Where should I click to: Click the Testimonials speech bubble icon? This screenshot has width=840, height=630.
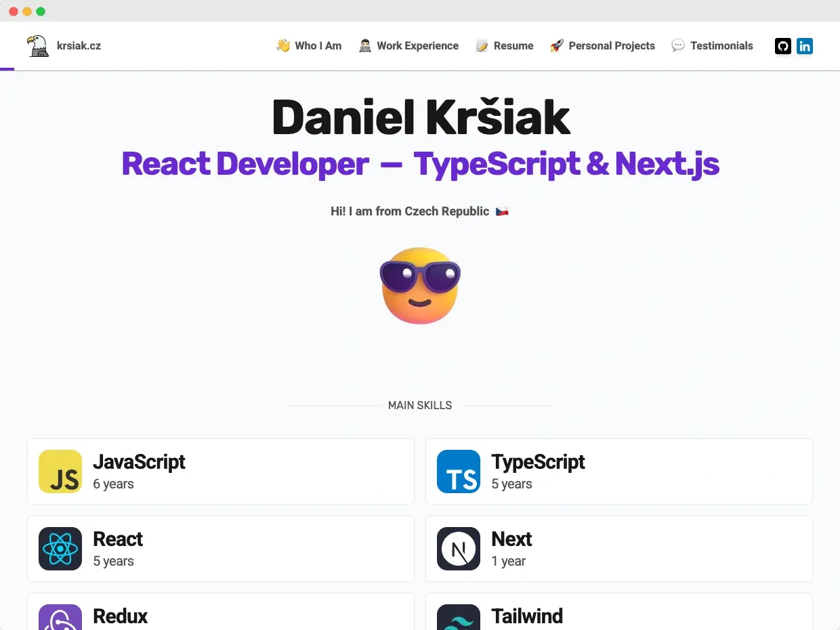pyautogui.click(x=678, y=45)
